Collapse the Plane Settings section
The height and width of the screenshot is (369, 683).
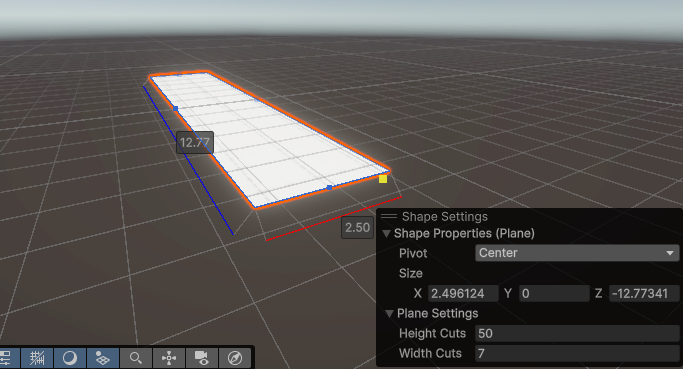click(x=389, y=314)
